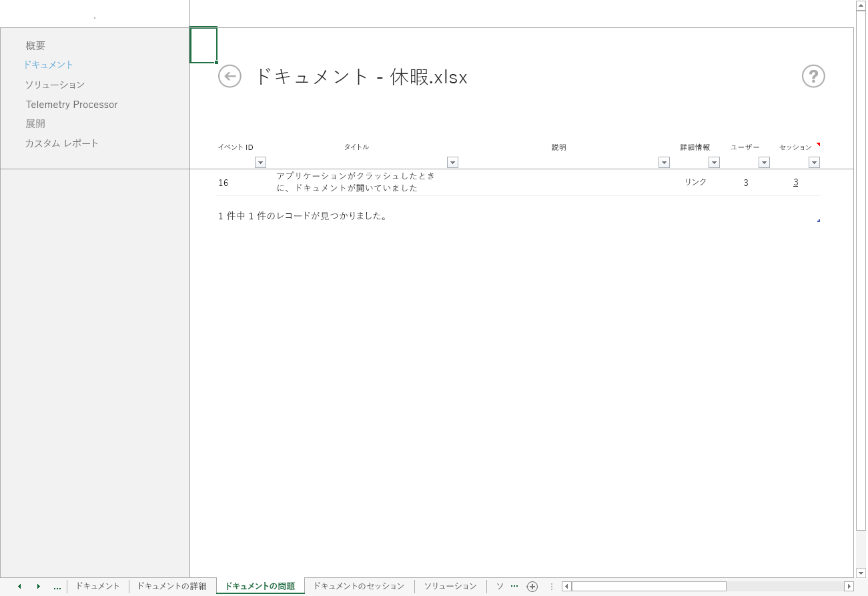Click the back arrow circle icon
The image size is (868, 596).
pyautogui.click(x=230, y=76)
